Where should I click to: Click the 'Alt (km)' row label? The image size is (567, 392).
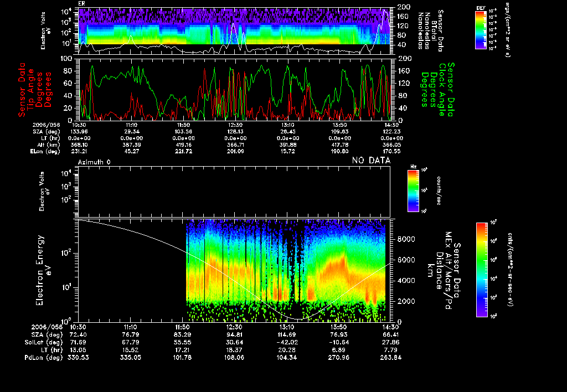click(x=49, y=145)
